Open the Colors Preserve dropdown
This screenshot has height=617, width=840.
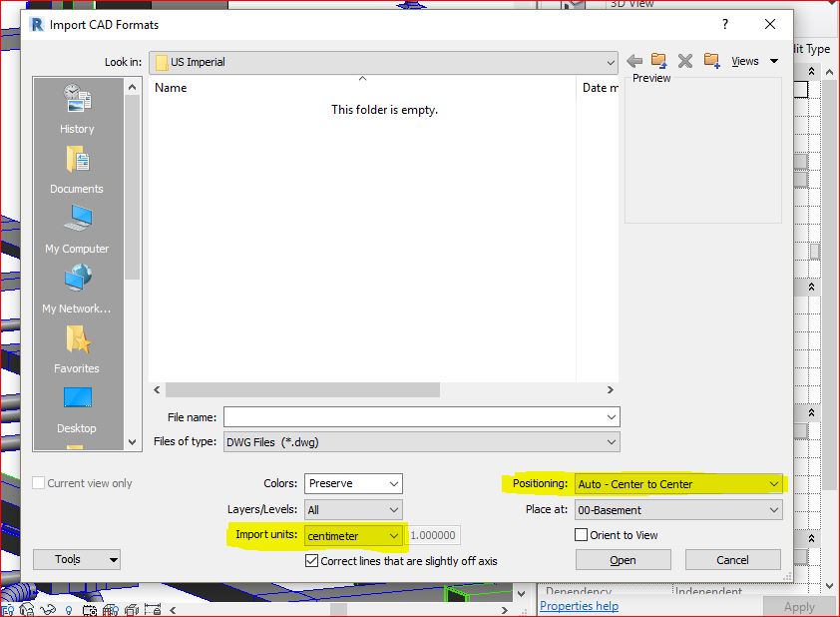tap(353, 483)
